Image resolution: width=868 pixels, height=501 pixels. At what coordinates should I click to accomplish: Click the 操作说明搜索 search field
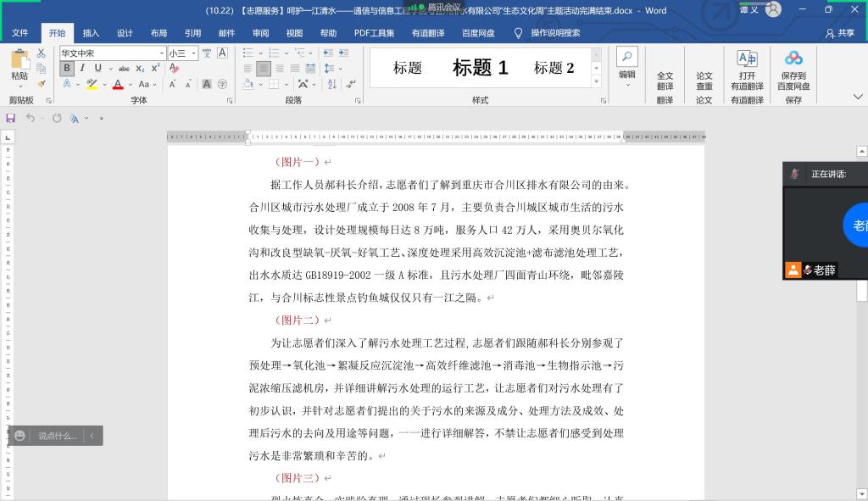pyautogui.click(x=555, y=33)
